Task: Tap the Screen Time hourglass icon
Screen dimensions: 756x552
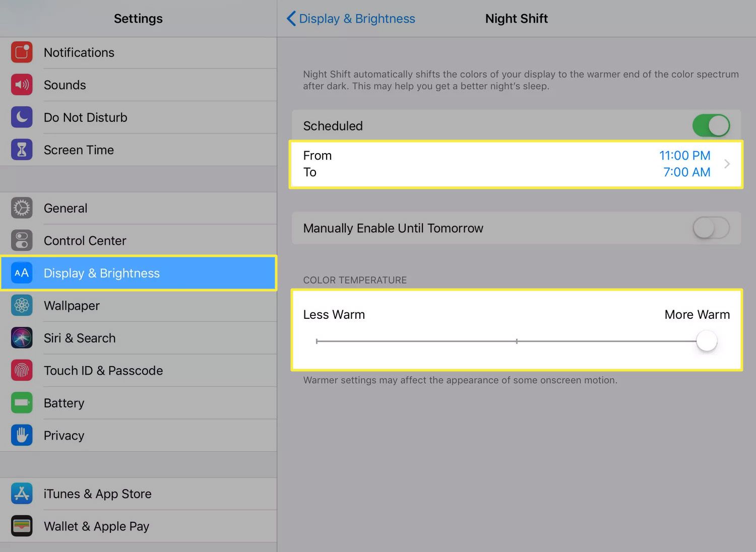Action: [22, 150]
